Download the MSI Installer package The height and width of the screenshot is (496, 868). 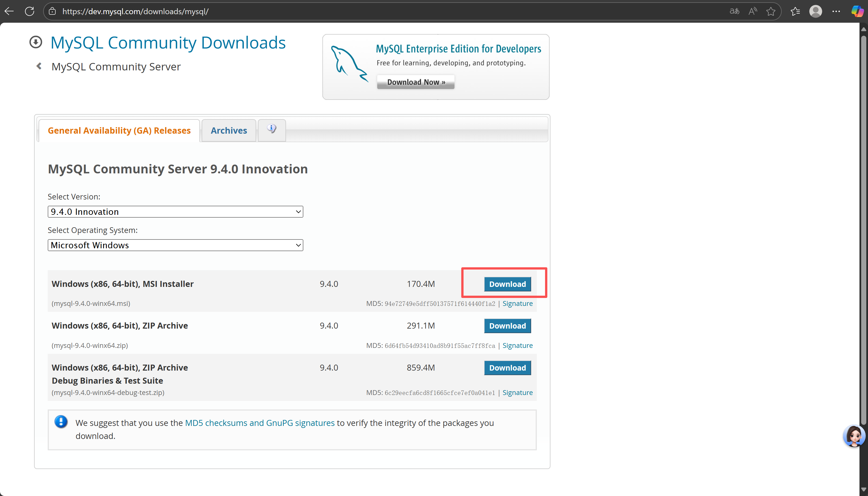pyautogui.click(x=507, y=284)
